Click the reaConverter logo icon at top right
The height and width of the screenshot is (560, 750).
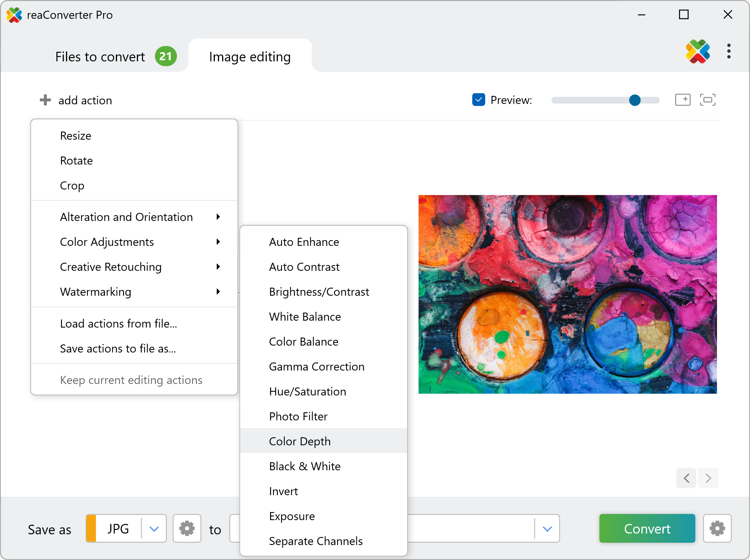click(697, 51)
